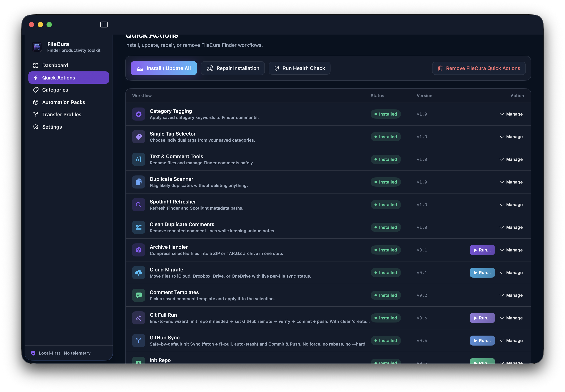Run the Archive Handler workflow
Screen dimensions: 565x392
coord(482,250)
